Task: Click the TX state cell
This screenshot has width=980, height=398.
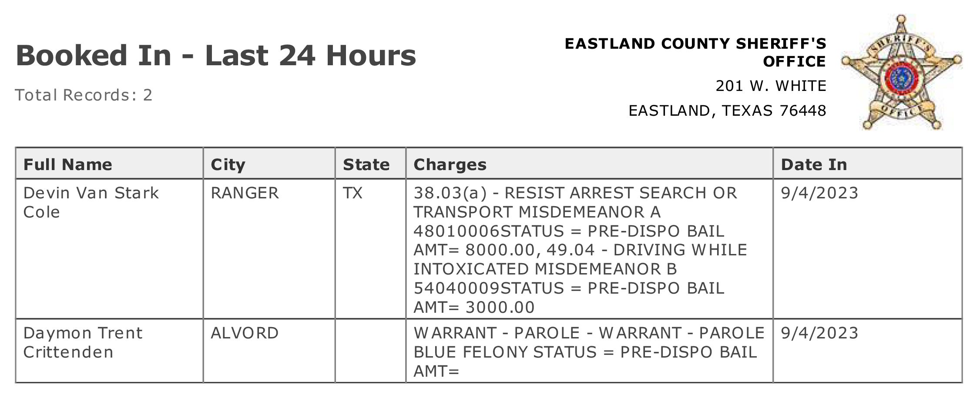Action: pos(370,248)
